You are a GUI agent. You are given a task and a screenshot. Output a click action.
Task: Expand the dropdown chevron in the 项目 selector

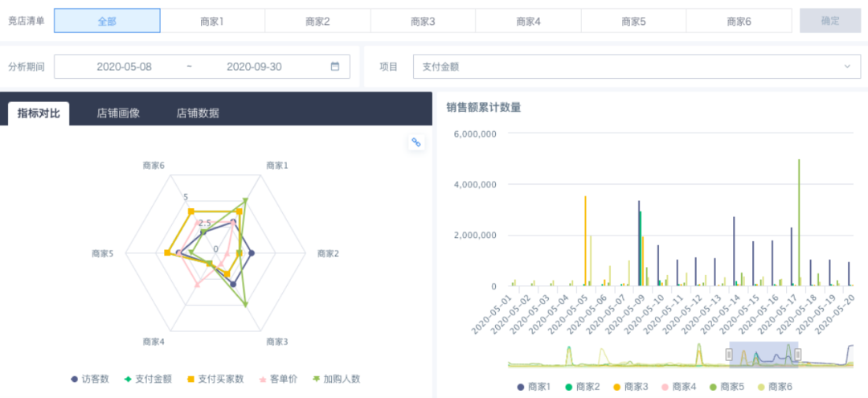(847, 67)
